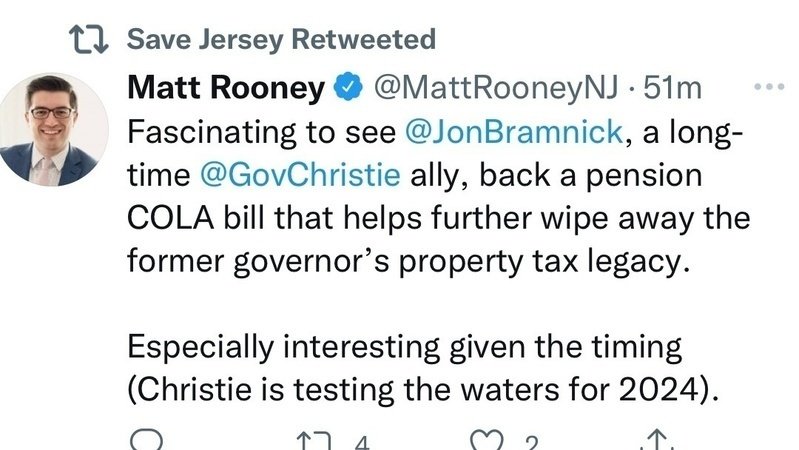
Task: Open the three-dot more options menu
Action: (x=768, y=88)
